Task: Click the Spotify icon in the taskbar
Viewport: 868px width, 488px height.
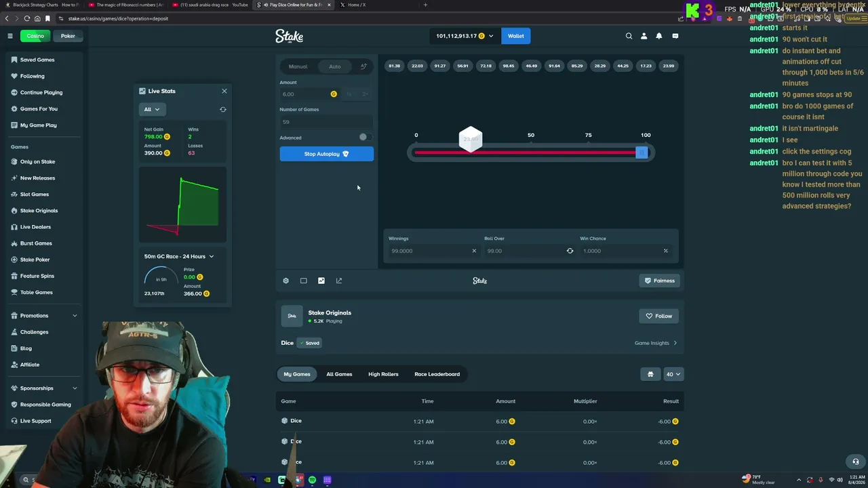Action: pos(312,480)
